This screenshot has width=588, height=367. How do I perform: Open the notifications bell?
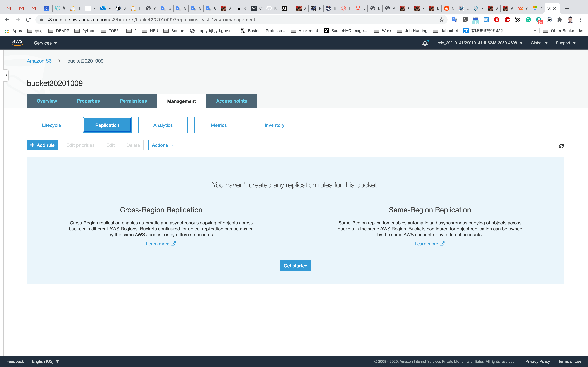pos(425,43)
